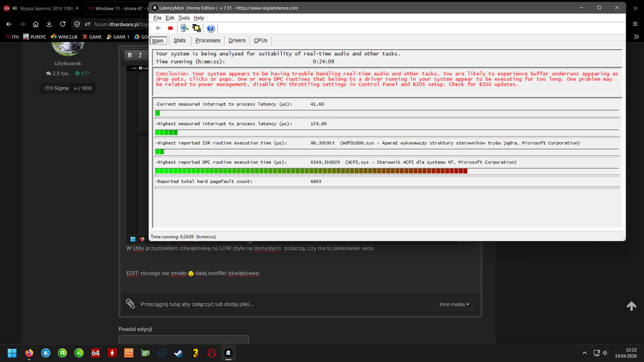This screenshot has width=644, height=362.
Task: Open the Windows Start menu
Action: coord(12,353)
